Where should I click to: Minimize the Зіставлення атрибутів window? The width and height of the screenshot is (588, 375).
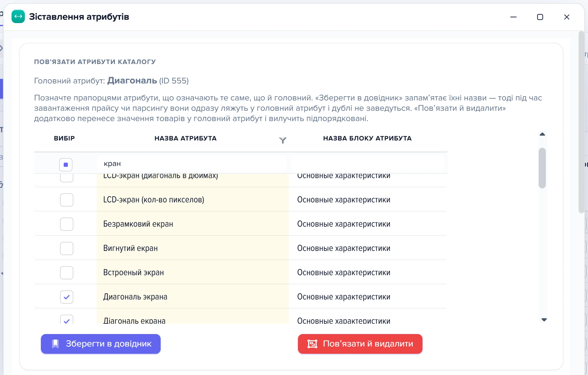[513, 17]
